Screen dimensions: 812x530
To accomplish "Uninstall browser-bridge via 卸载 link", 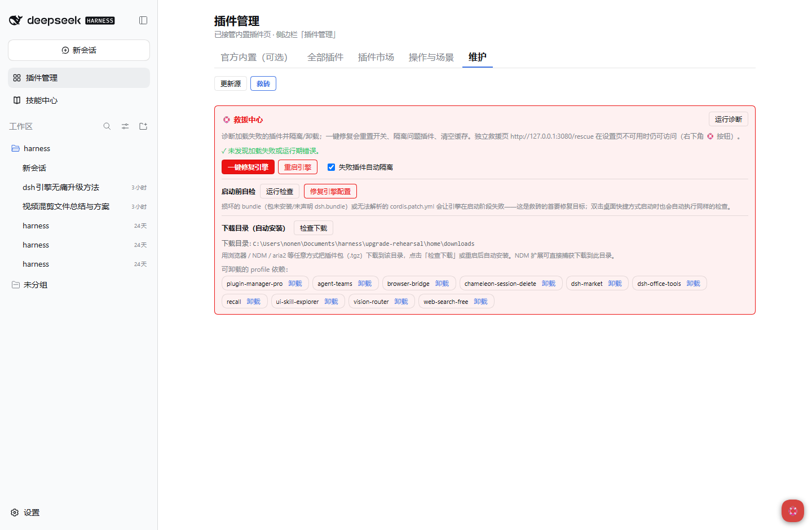I will click(442, 284).
